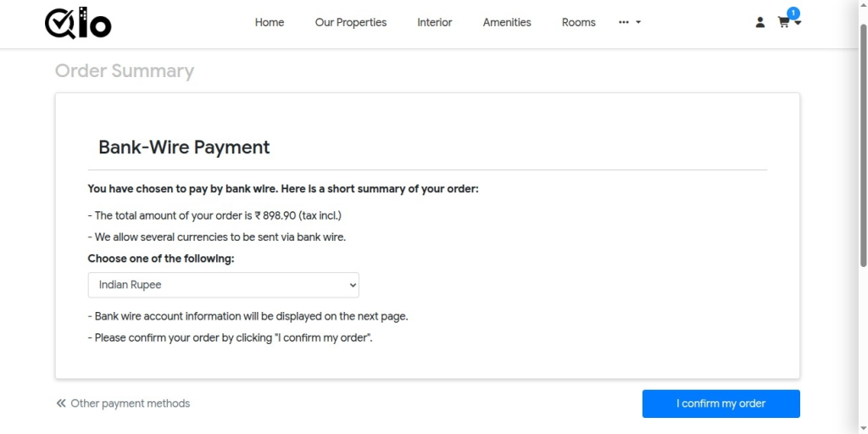Go back via Other payment methods link
The image size is (868, 434).
tap(123, 403)
